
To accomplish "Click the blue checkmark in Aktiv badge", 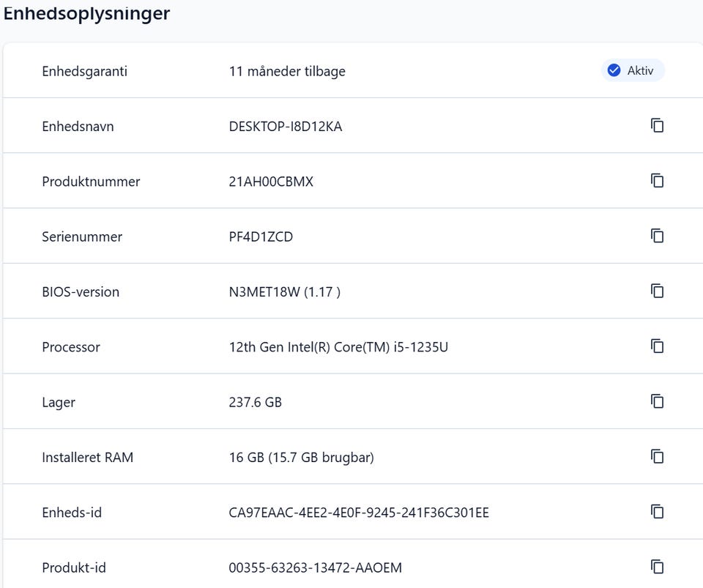I will pyautogui.click(x=614, y=71).
